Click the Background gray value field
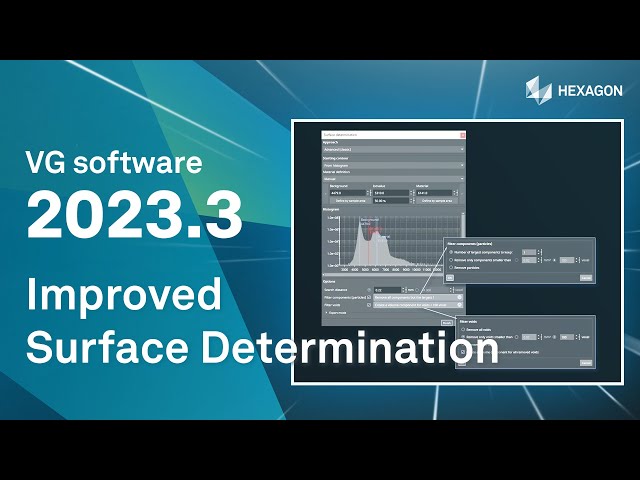This screenshot has height=480, width=640. pos(348,193)
